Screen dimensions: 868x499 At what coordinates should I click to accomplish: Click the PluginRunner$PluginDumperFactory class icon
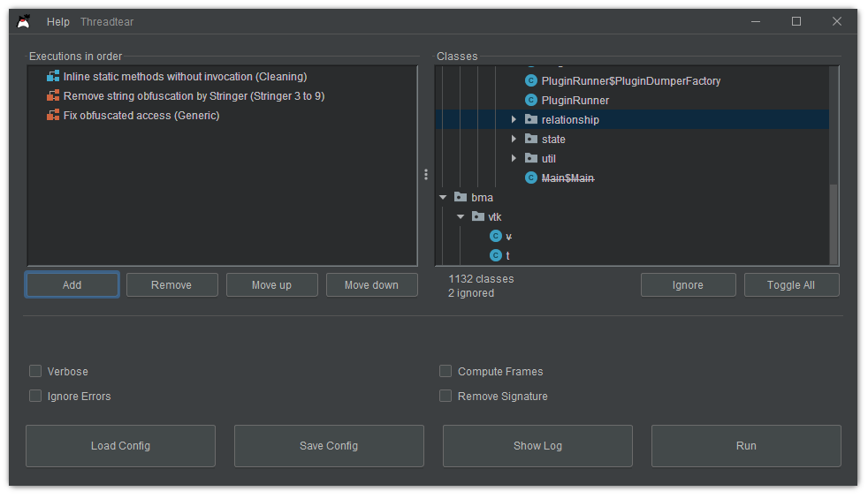(531, 81)
